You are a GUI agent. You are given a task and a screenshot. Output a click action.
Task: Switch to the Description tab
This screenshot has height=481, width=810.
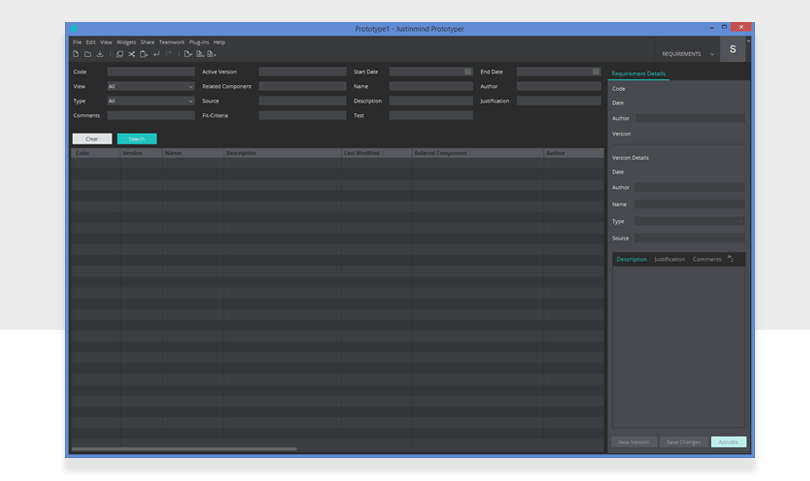[631, 259]
